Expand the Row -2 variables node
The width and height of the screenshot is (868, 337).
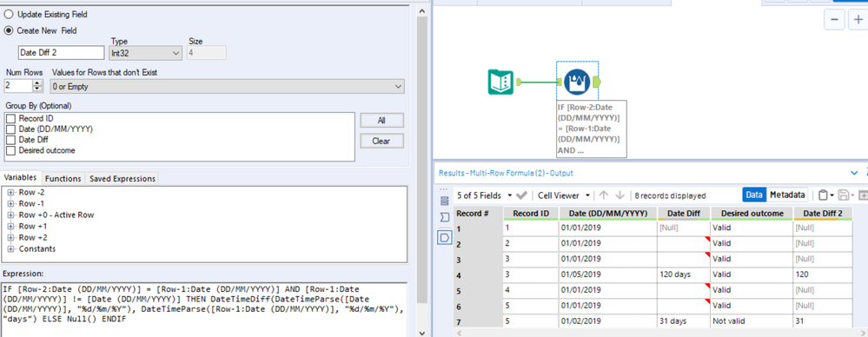[x=10, y=192]
